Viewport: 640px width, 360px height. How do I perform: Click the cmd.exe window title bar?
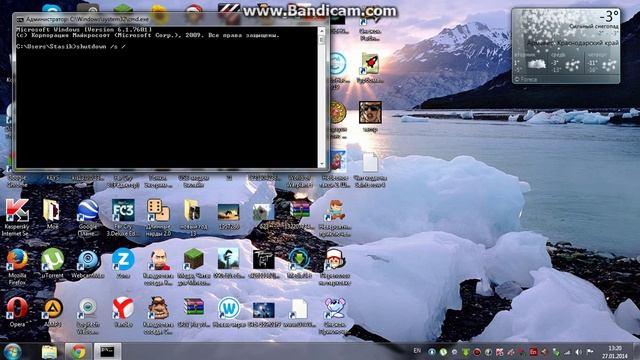pos(171,19)
